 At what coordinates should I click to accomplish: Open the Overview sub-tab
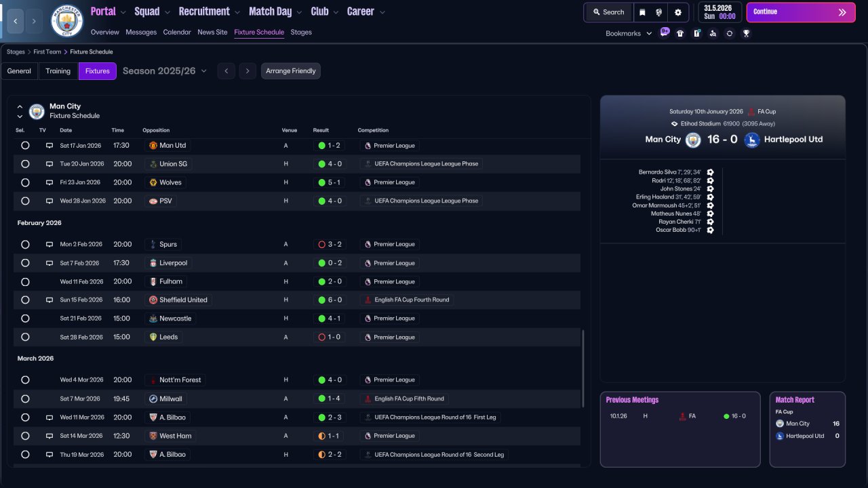click(x=105, y=33)
